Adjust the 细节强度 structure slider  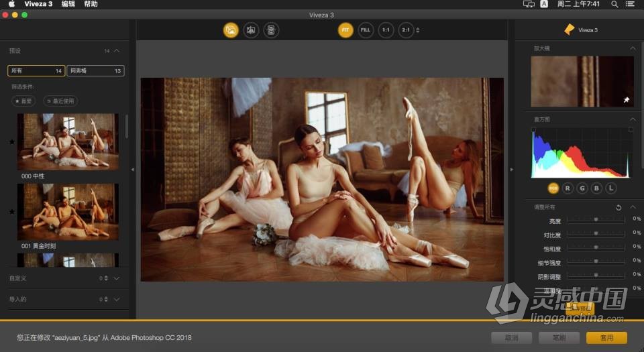pos(596,261)
